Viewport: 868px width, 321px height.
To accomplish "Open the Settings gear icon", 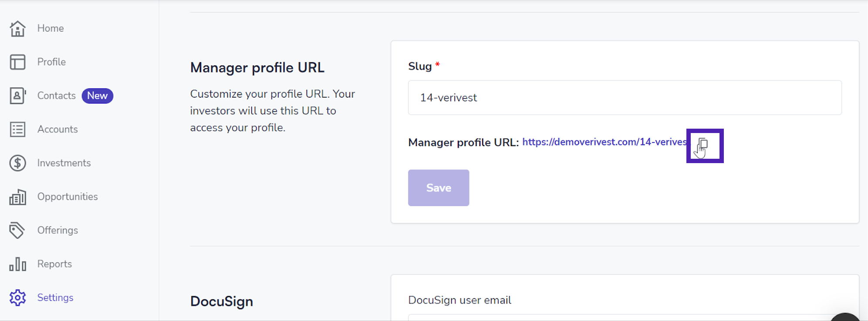I will click(x=17, y=298).
